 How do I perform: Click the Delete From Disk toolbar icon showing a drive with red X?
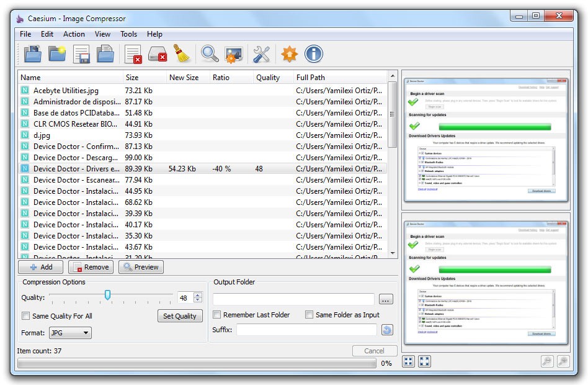[158, 53]
